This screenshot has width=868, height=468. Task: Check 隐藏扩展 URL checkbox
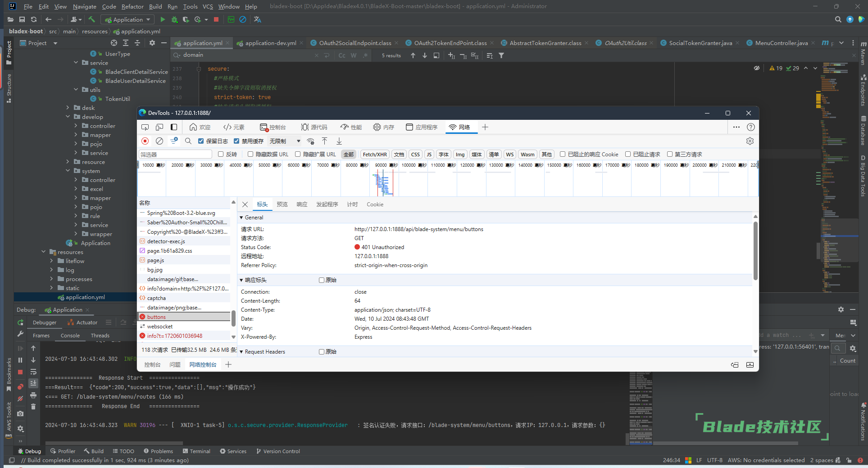coord(298,154)
